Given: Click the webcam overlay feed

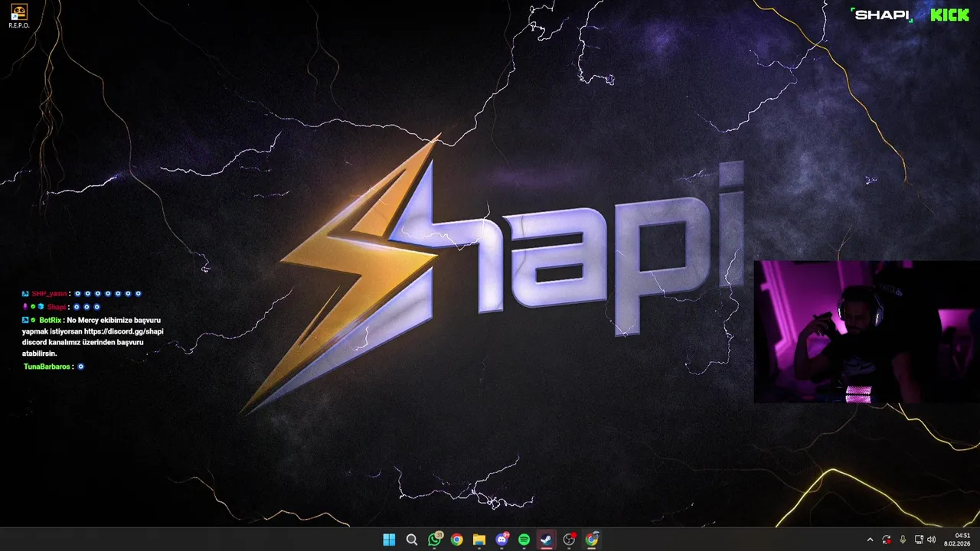Looking at the screenshot, I should point(867,331).
